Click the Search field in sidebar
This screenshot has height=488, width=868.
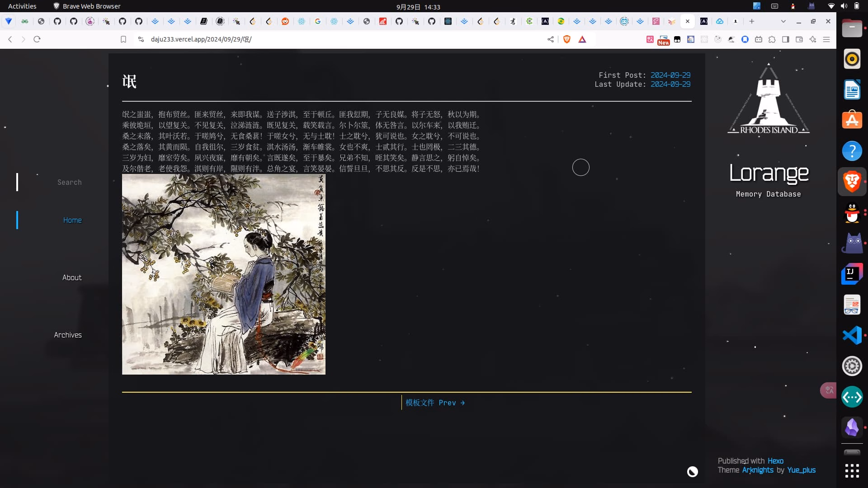[x=69, y=182]
